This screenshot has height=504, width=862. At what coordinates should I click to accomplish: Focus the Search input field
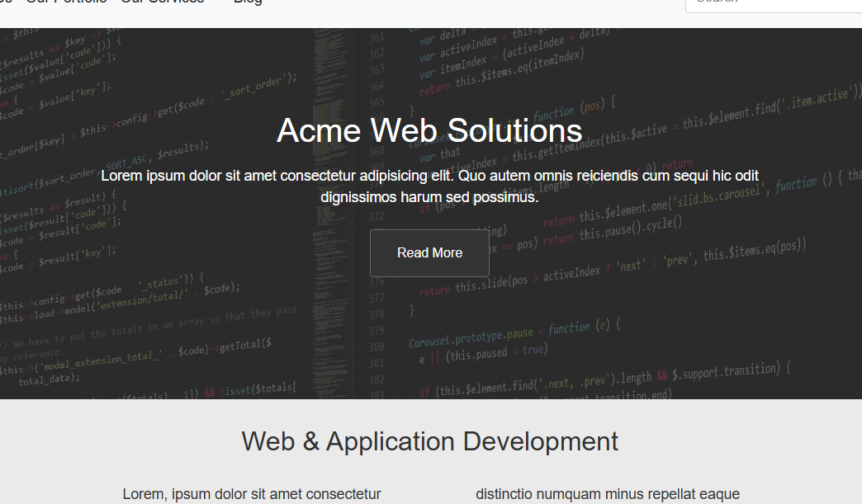point(774,4)
